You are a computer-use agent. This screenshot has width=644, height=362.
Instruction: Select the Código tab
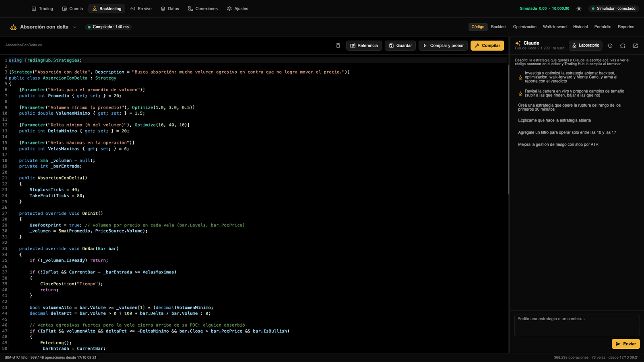(478, 27)
